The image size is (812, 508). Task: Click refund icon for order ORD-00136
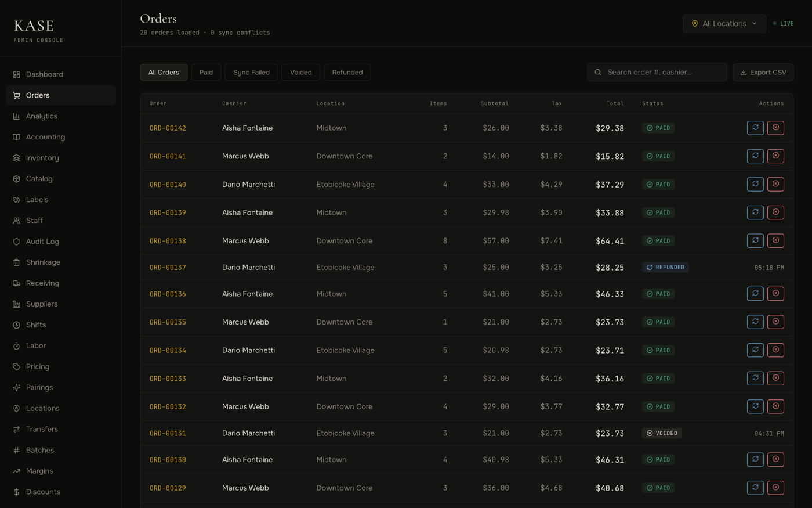(x=755, y=294)
